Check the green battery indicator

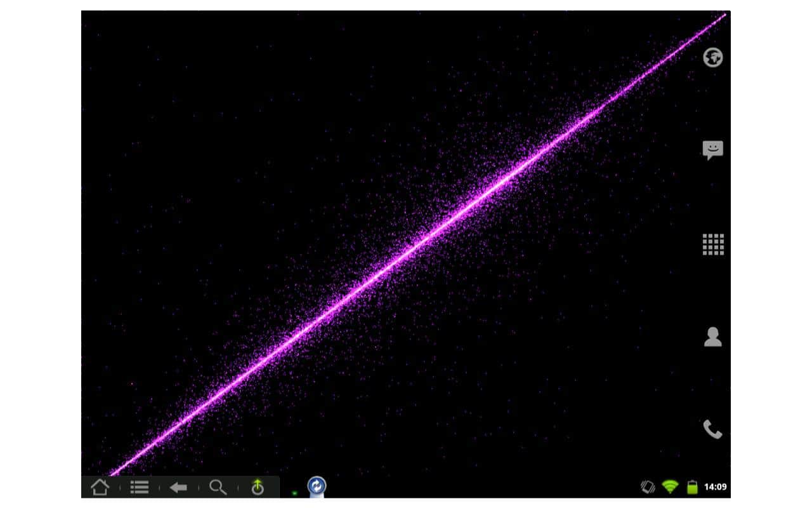[692, 487]
